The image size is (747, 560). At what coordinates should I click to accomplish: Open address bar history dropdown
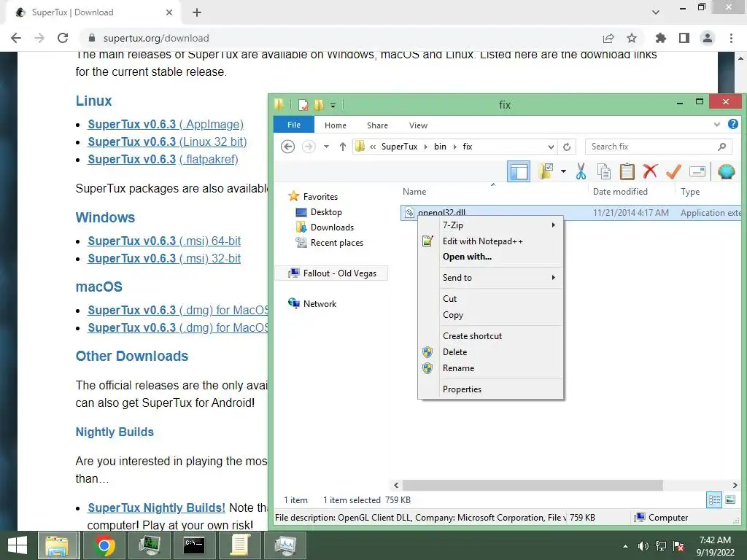point(551,147)
